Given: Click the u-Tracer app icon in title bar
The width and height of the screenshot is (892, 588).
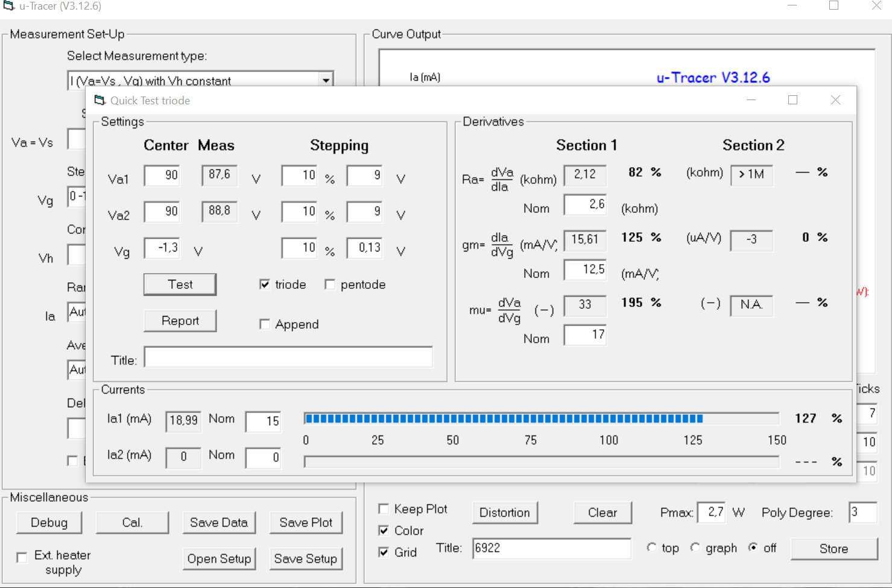Looking at the screenshot, I should [8, 6].
